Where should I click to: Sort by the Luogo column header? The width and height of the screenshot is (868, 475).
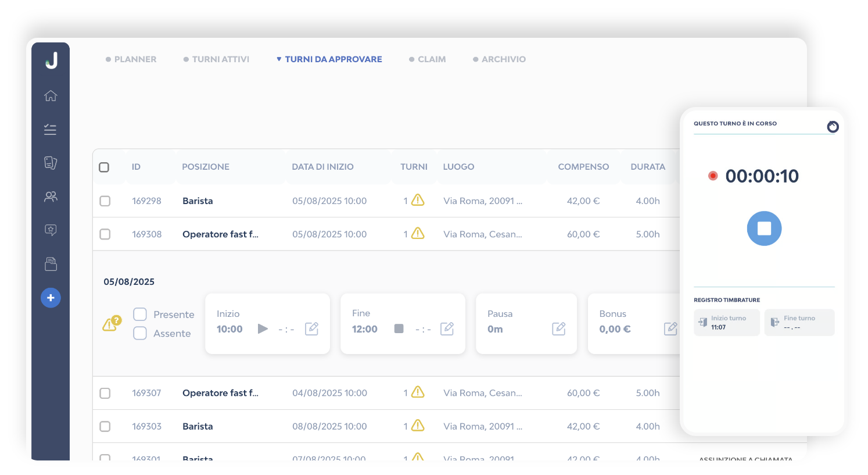[x=458, y=167]
